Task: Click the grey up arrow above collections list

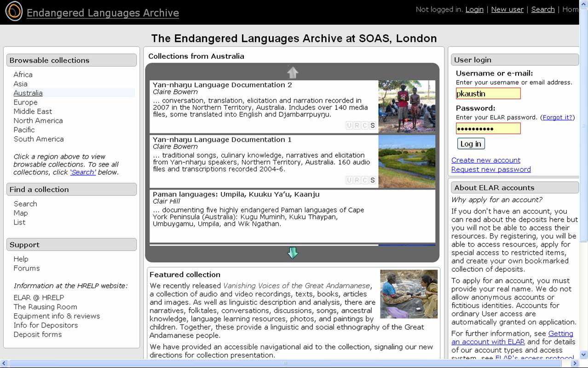Action: tap(293, 72)
